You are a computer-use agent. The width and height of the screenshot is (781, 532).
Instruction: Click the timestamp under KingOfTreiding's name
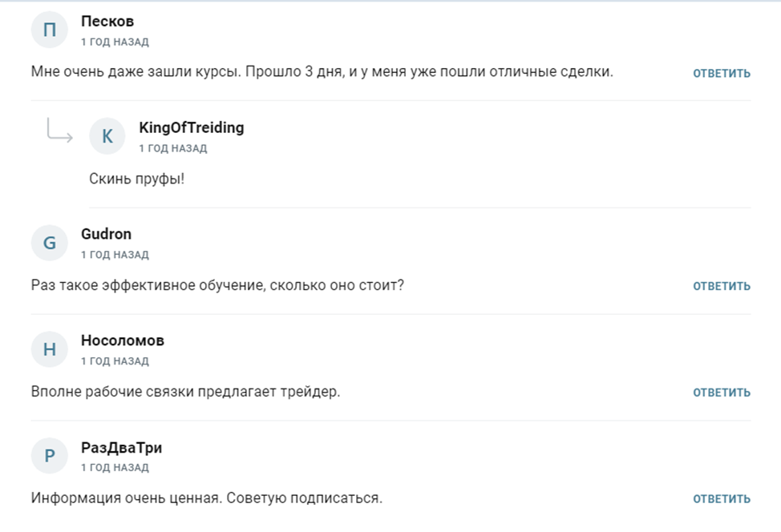pyautogui.click(x=172, y=148)
